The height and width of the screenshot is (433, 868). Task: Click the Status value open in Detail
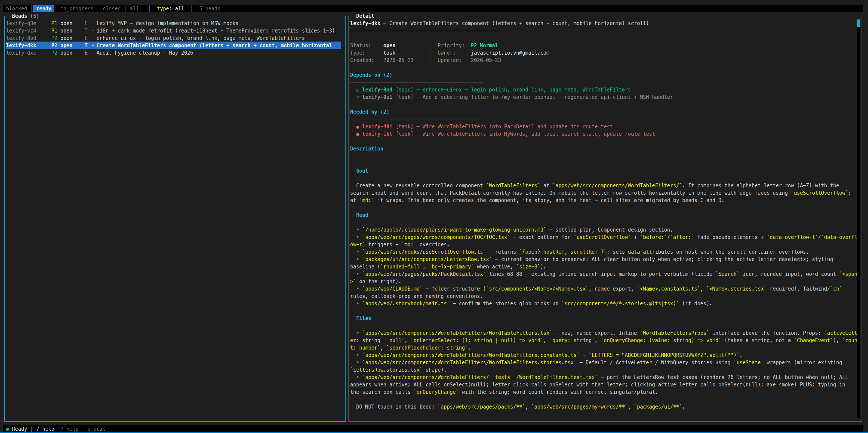pos(389,46)
